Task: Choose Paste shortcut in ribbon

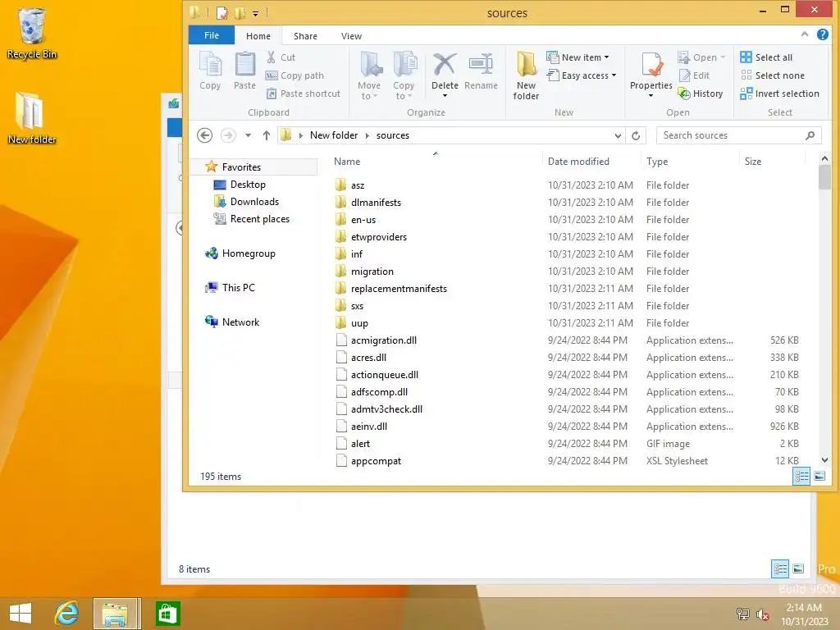Action: 304,94
